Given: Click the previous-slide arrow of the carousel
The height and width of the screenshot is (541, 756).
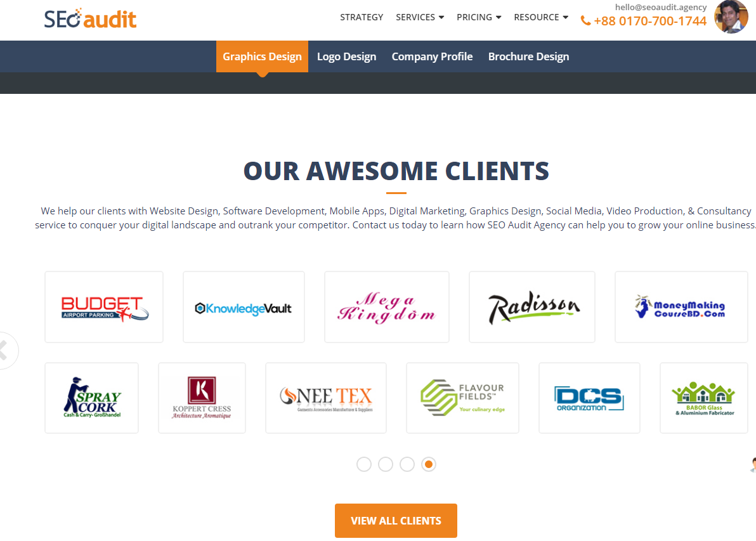Looking at the screenshot, I should (x=6, y=351).
